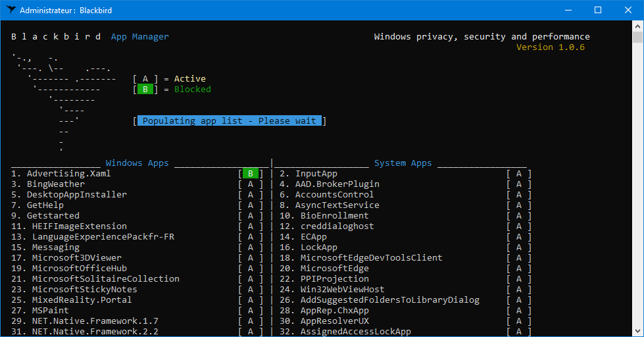Select the '17. Microsoft3DViewer' entry
Screen dimensions: 644x337
[66, 258]
